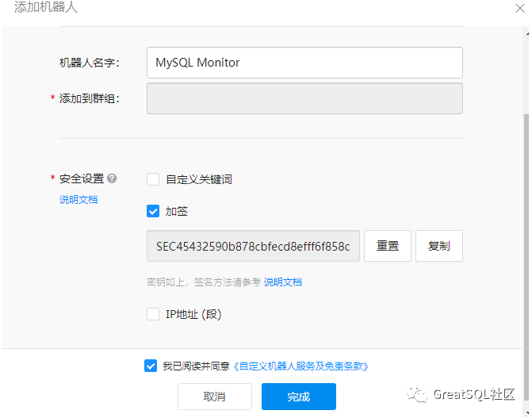Tick the IP地址 (段) checkbox
532x418 pixels.
point(153,314)
